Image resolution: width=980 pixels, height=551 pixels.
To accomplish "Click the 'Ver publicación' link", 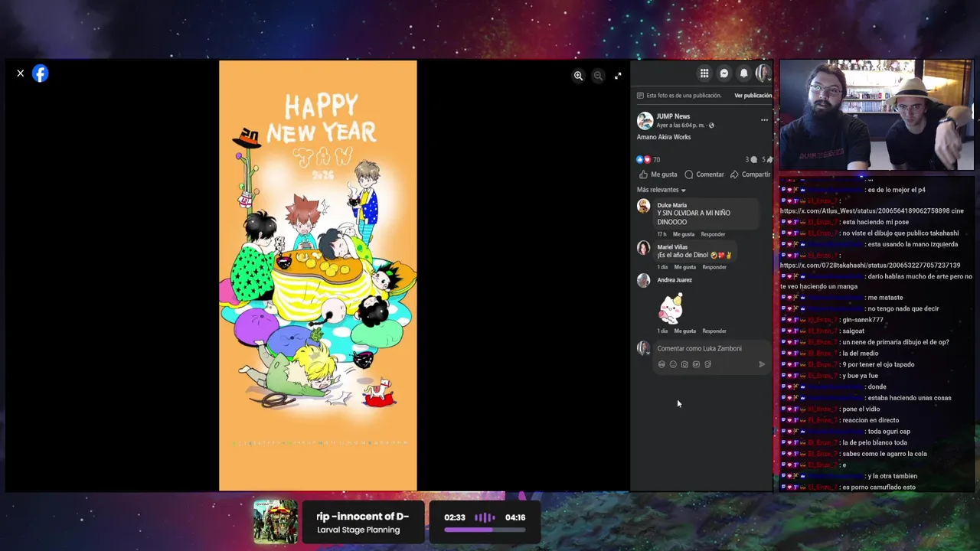I will tap(753, 96).
